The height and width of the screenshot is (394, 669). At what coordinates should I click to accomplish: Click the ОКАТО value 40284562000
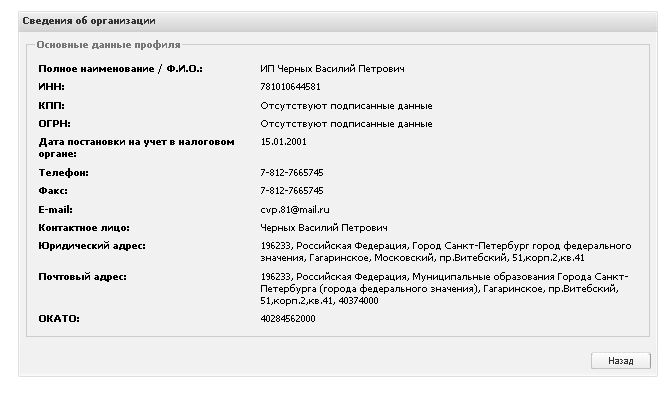(x=288, y=318)
